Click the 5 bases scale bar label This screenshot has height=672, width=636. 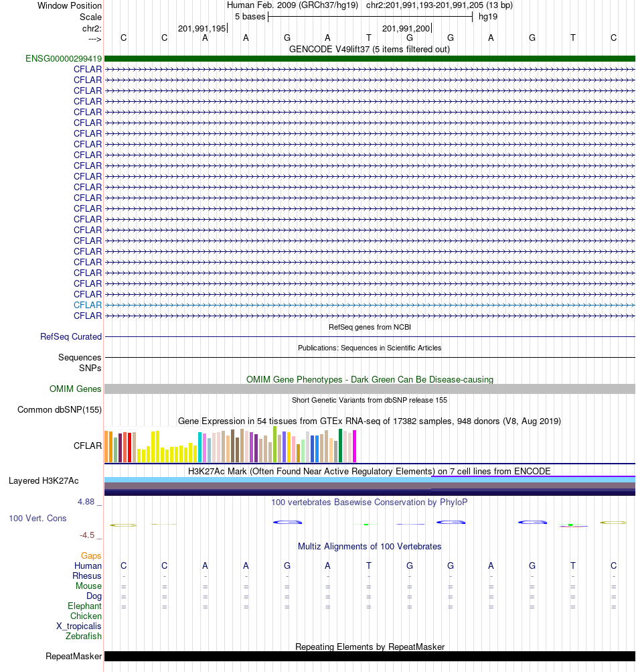pyautogui.click(x=250, y=17)
